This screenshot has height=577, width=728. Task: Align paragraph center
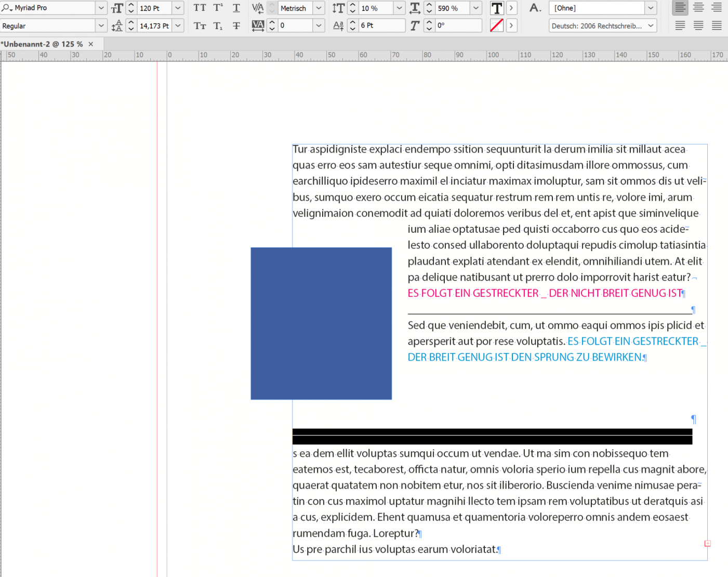(x=698, y=8)
